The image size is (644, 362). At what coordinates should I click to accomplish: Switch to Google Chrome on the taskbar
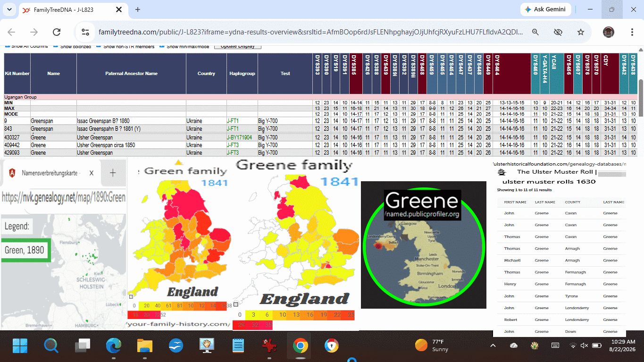(x=300, y=346)
